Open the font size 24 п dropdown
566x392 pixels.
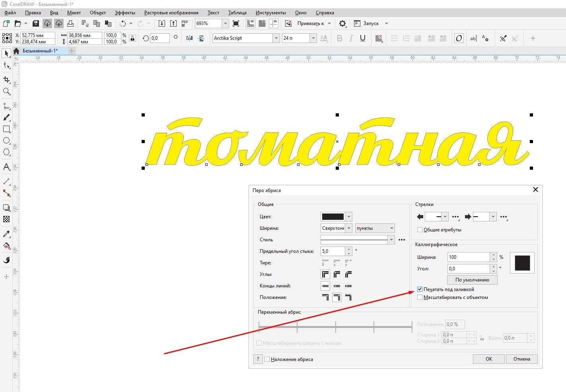coord(313,38)
